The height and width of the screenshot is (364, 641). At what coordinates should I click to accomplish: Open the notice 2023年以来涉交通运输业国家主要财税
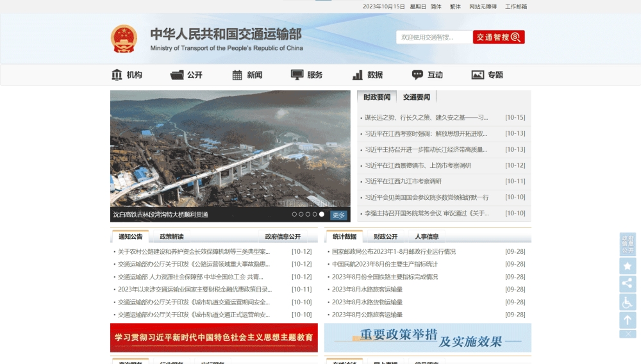pyautogui.click(x=195, y=289)
